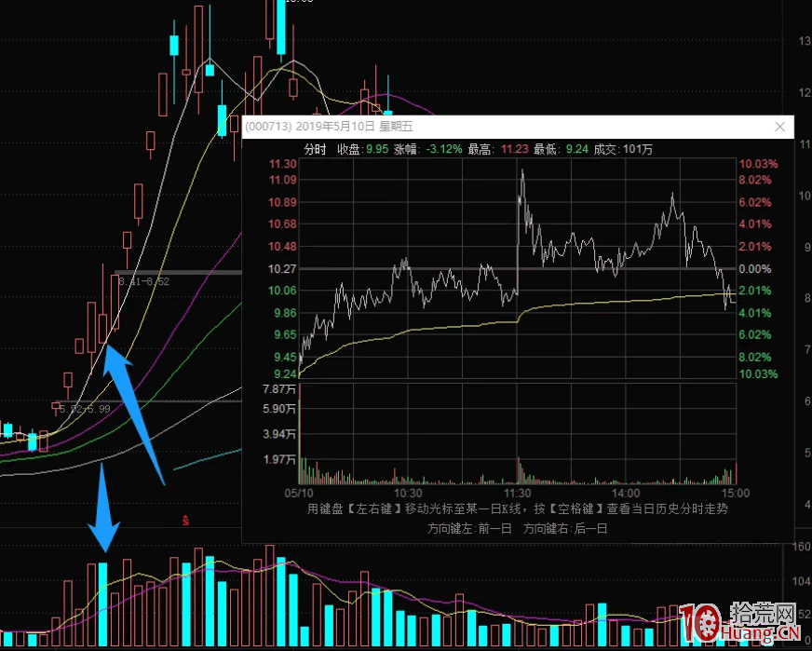Image resolution: width=812 pixels, height=651 pixels.
Task: Click the 9.65 price axis label
Action: (x=284, y=334)
